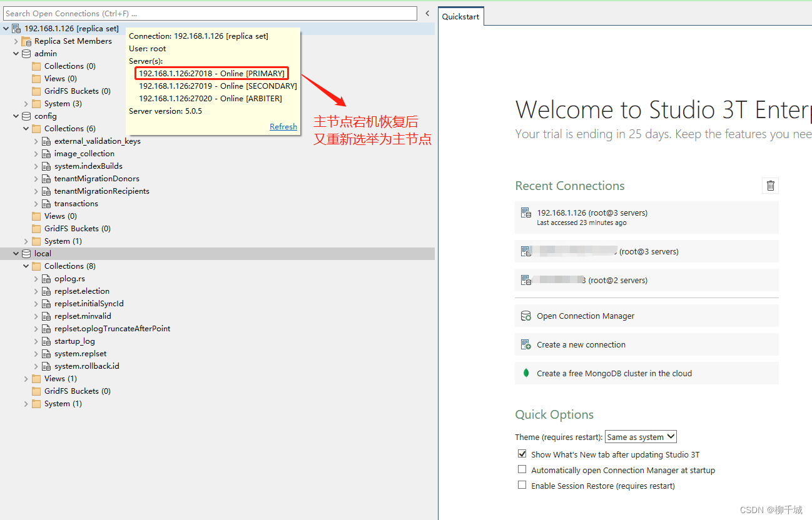Click the config Views (0) folder icon

click(36, 216)
